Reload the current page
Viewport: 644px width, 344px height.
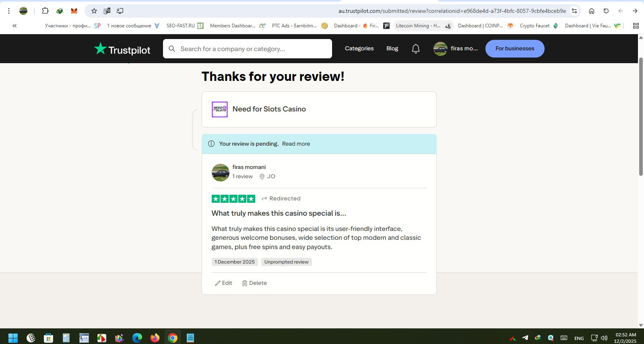(x=606, y=11)
